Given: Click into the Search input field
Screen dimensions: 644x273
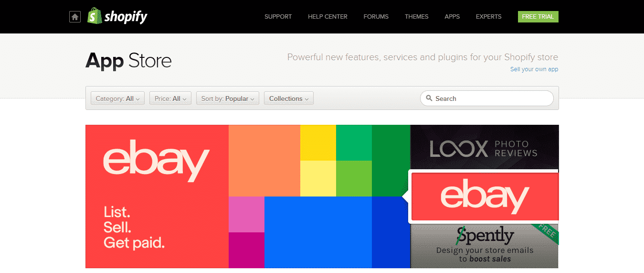Looking at the screenshot, I should (491, 98).
